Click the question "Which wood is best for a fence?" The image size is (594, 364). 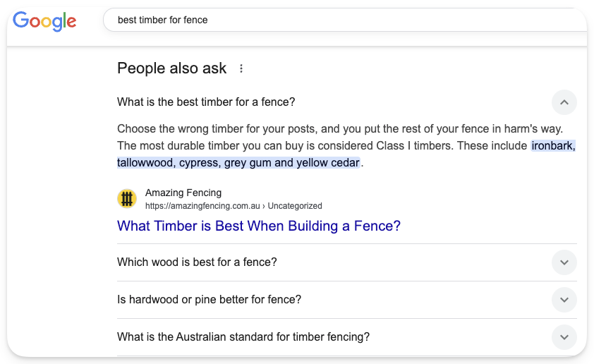197,262
